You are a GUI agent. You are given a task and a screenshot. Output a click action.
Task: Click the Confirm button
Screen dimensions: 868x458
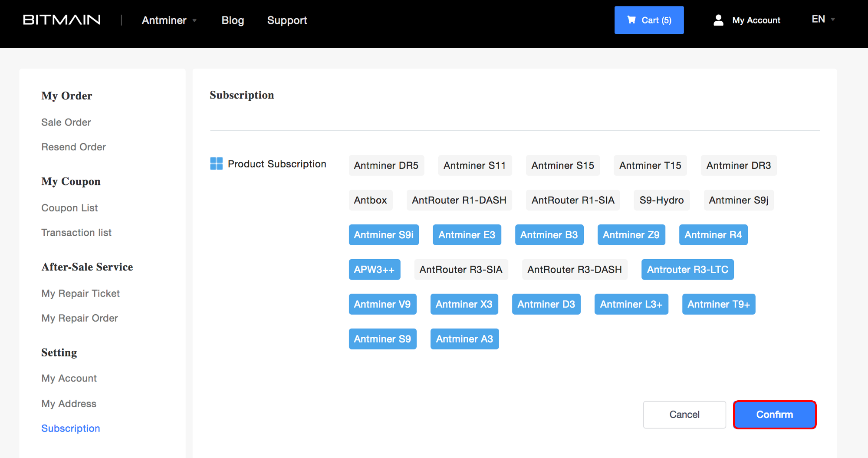tap(775, 415)
